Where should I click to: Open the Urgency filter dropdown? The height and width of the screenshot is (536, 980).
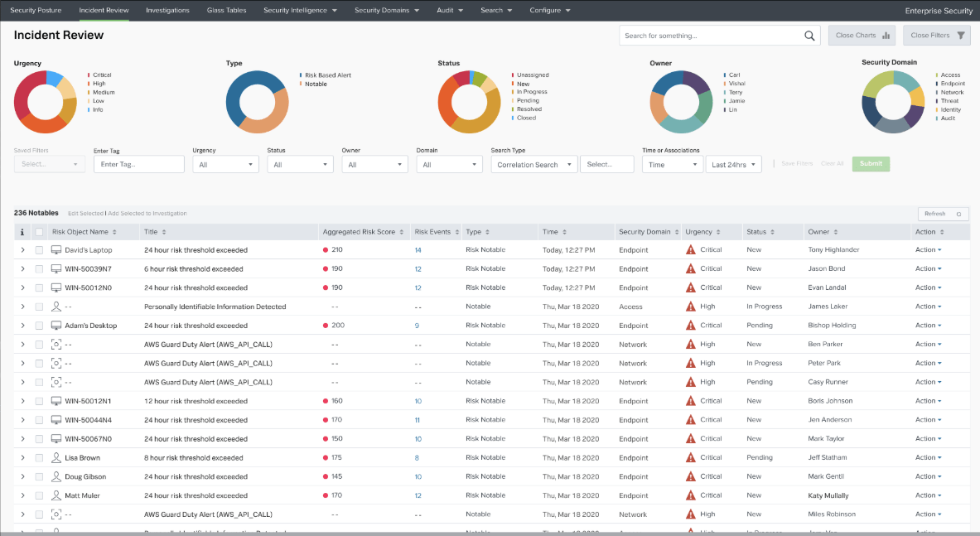pyautogui.click(x=225, y=165)
